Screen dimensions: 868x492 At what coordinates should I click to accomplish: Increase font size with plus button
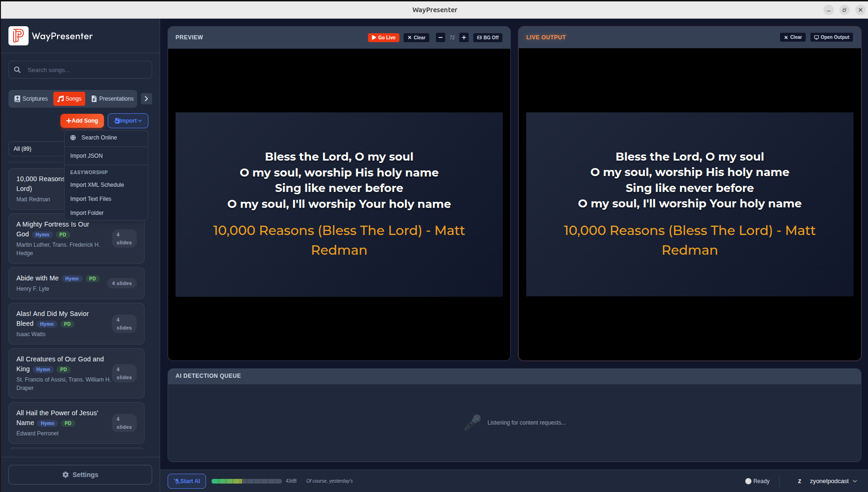(463, 37)
